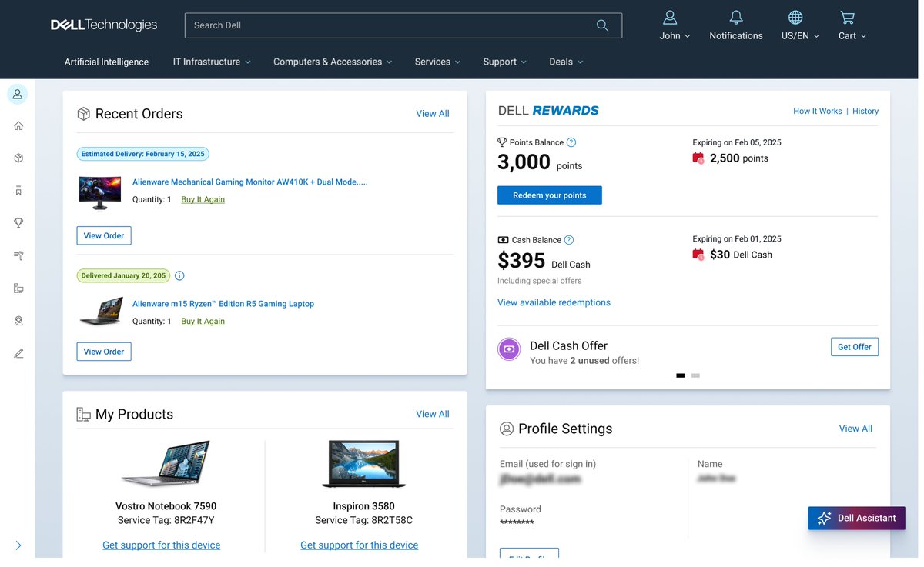This screenshot has height=567, width=924.
Task: Click Estimated Delivery February 15 badge
Action: pyautogui.click(x=143, y=154)
